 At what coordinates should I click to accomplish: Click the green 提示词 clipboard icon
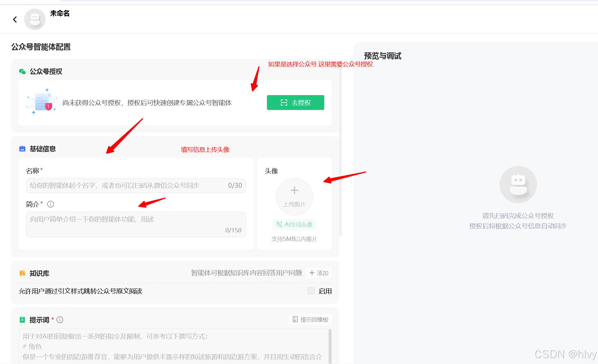[x=22, y=320]
